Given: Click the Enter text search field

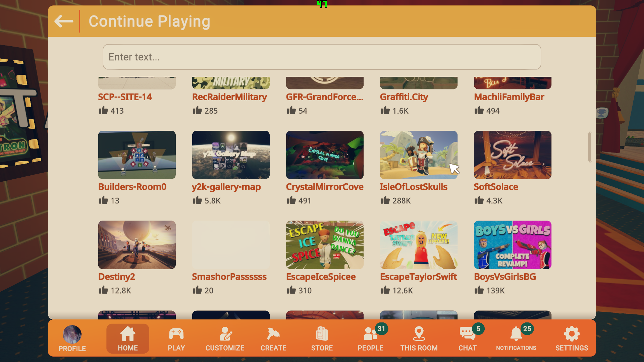Looking at the screenshot, I should tap(322, 57).
